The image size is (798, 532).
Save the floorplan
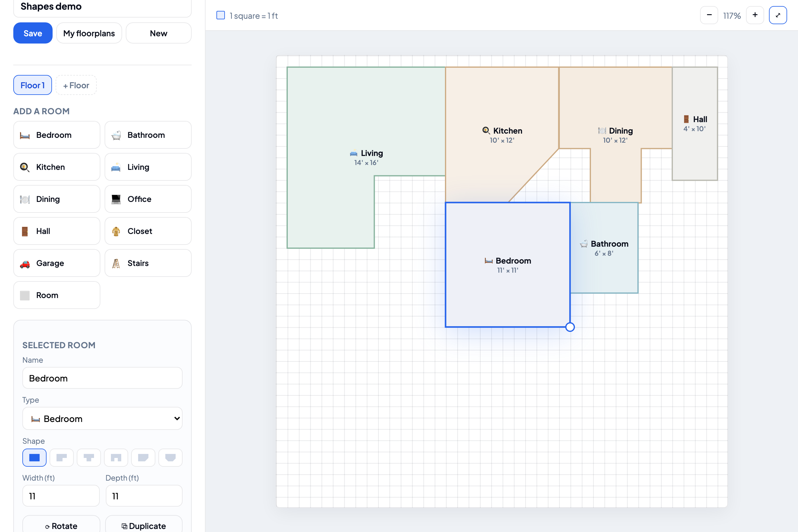tap(33, 33)
